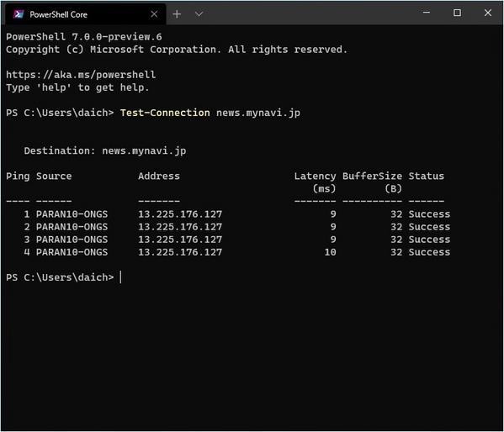Click latency value 10 in ping row 4
The image size is (504, 432).
pos(330,252)
